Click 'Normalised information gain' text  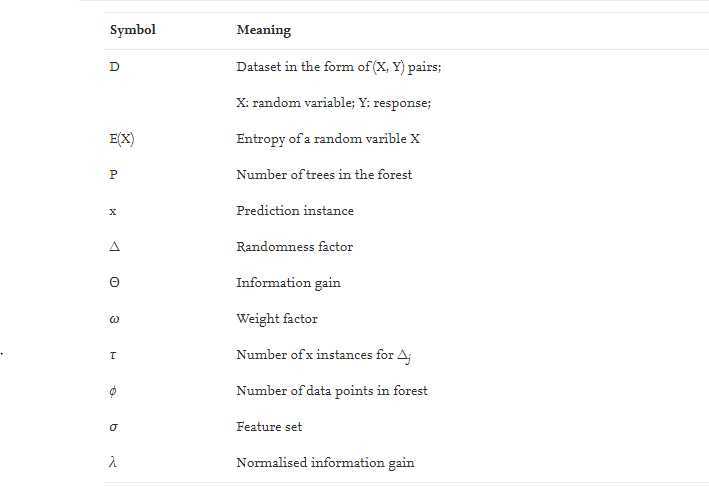pos(325,463)
